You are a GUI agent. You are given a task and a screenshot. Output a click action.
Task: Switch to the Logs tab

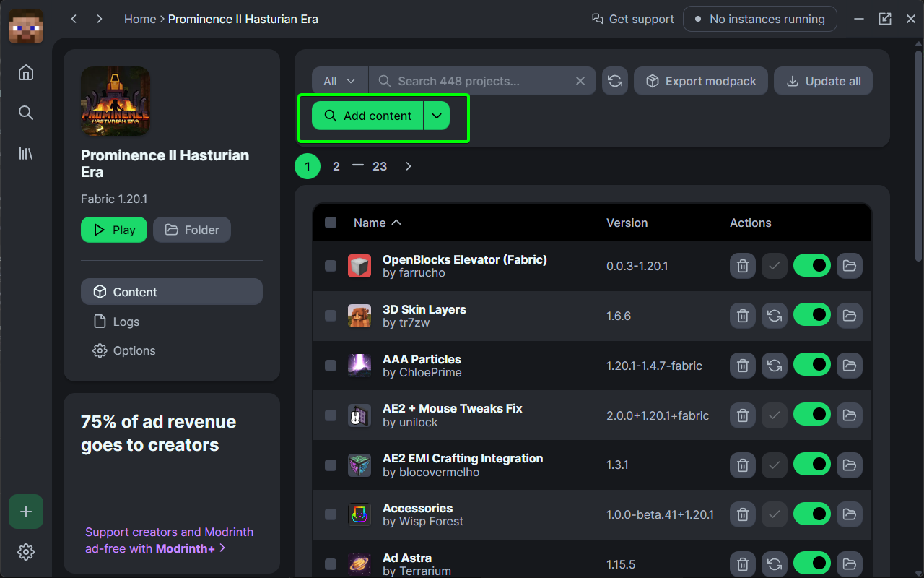[172, 322]
